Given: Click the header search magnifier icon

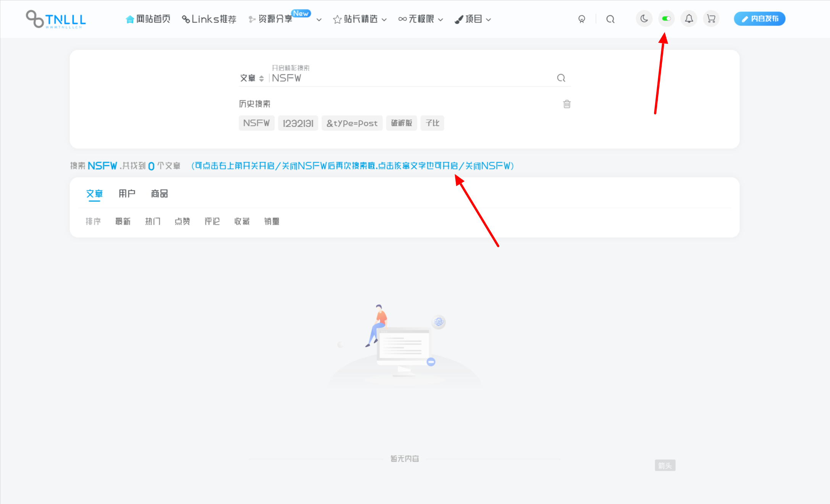Looking at the screenshot, I should pyautogui.click(x=610, y=19).
